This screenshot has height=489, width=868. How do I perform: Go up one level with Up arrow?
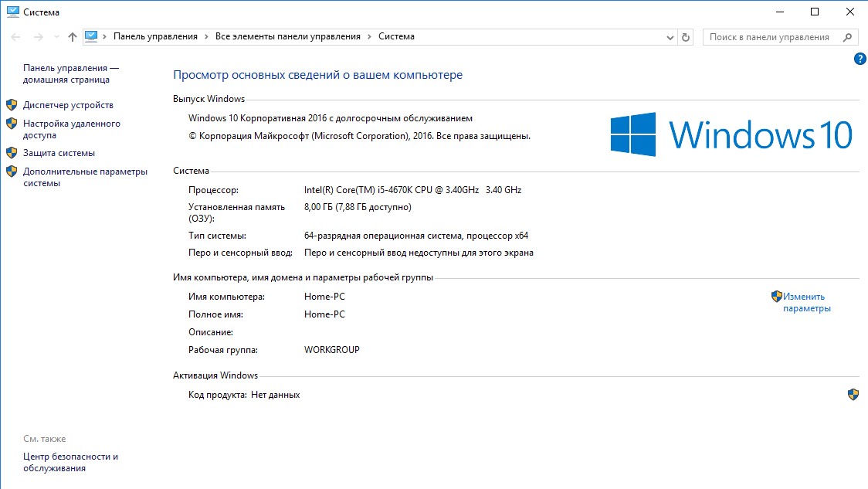pos(73,37)
